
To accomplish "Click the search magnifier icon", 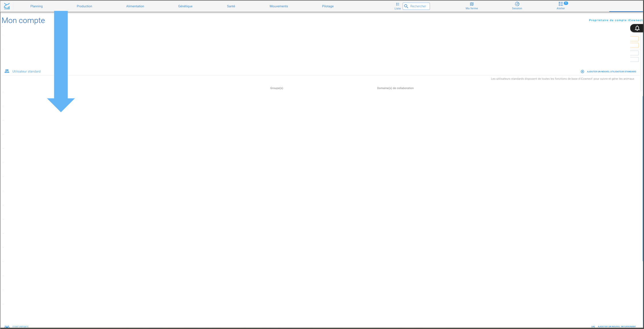I will [406, 6].
